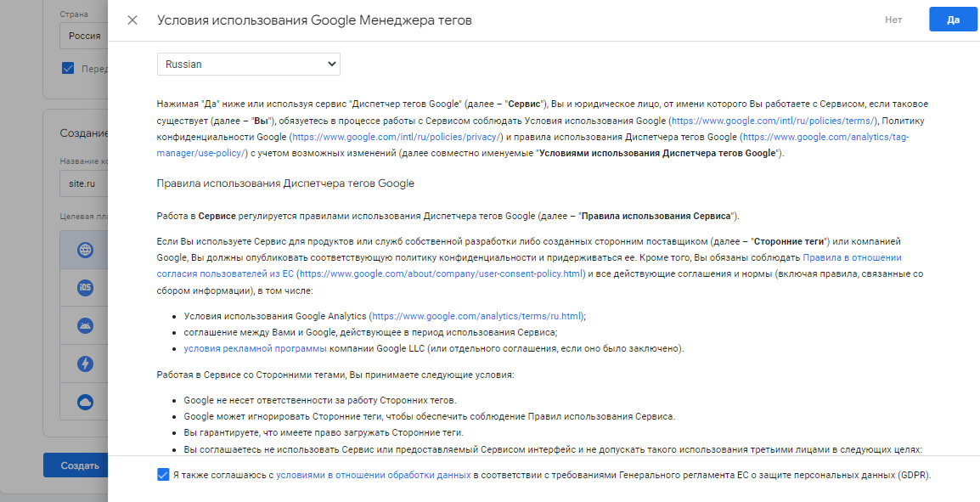Select the AMP lightning platform icon
Screen dimensions: 980x502
click(85, 364)
